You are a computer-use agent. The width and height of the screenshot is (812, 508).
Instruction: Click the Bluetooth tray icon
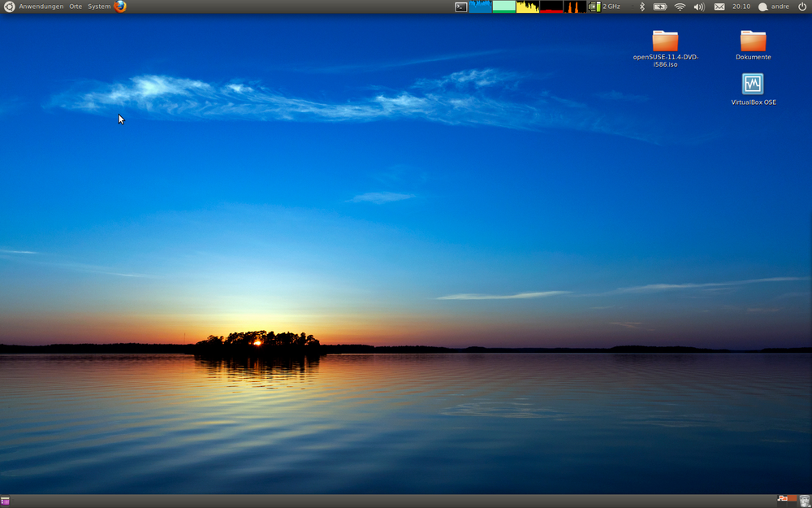(641, 7)
